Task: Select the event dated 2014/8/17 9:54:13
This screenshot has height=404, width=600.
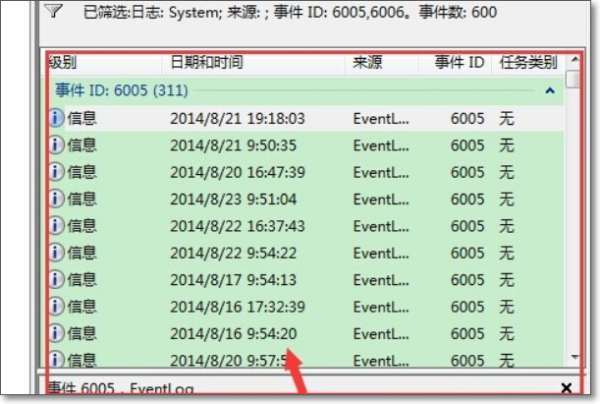Action: pos(306,280)
